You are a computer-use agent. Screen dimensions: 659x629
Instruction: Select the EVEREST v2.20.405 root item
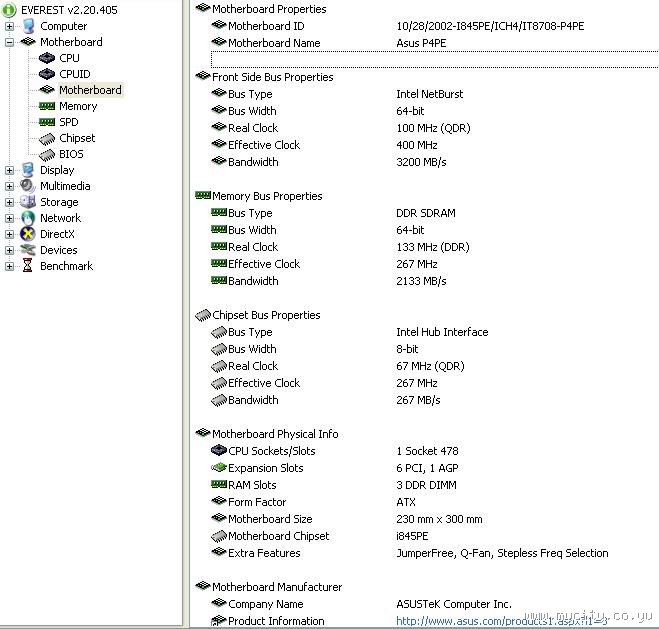69,10
